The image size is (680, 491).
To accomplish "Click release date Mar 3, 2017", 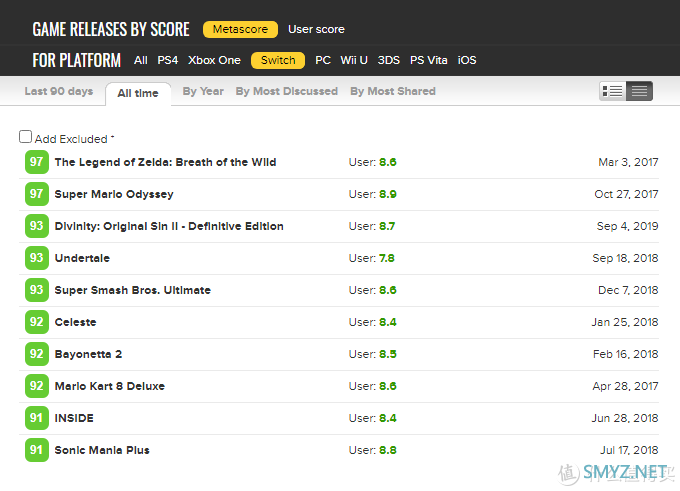I will [628, 162].
